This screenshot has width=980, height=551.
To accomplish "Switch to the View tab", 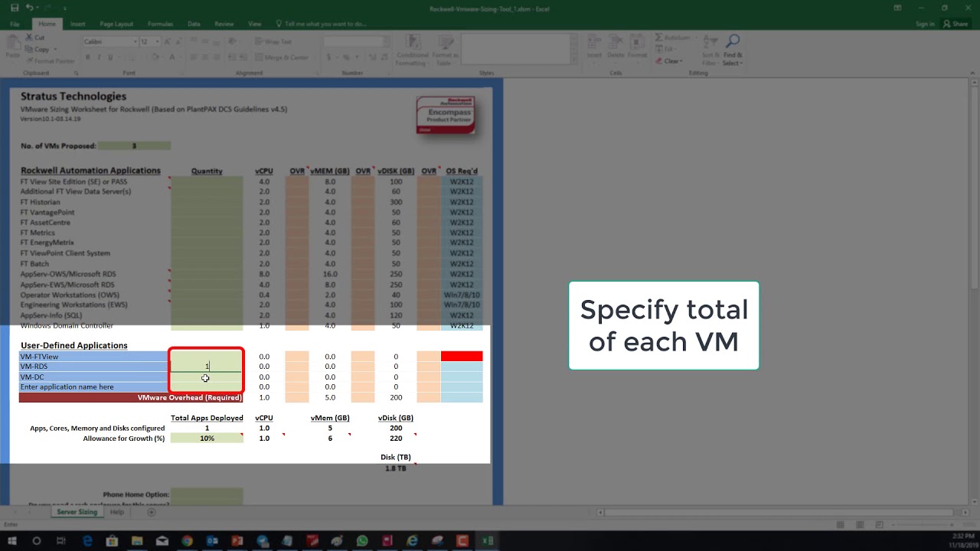I will (255, 24).
